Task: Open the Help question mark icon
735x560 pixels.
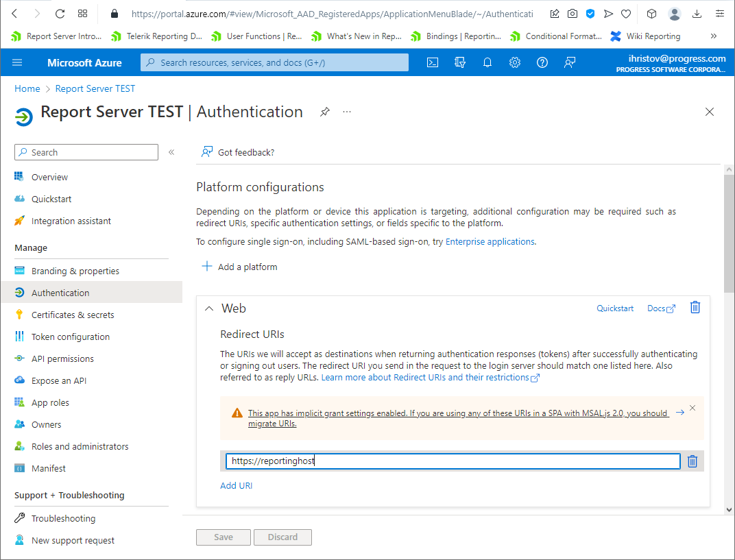Action: (542, 62)
